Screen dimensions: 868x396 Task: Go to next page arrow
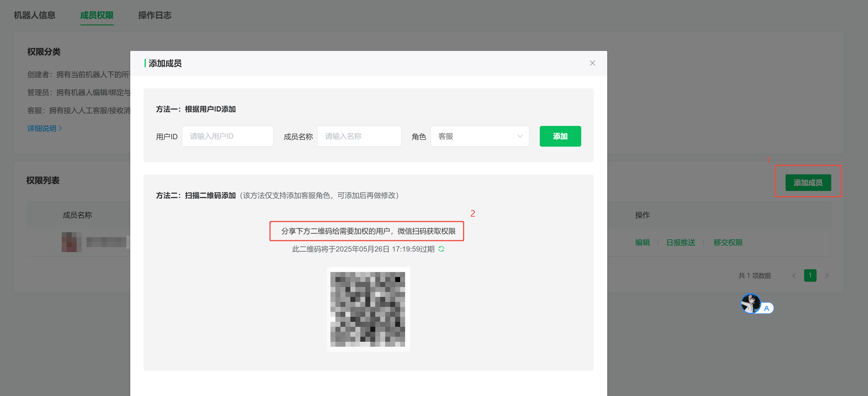pyautogui.click(x=827, y=276)
